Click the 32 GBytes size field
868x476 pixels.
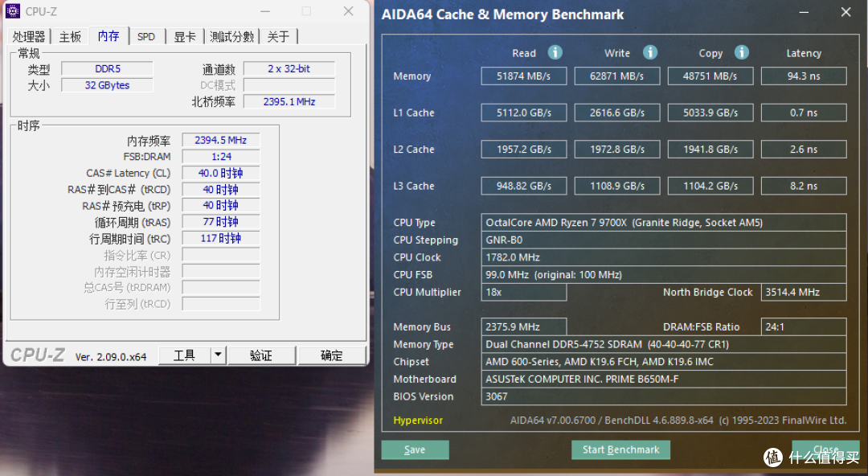point(108,85)
